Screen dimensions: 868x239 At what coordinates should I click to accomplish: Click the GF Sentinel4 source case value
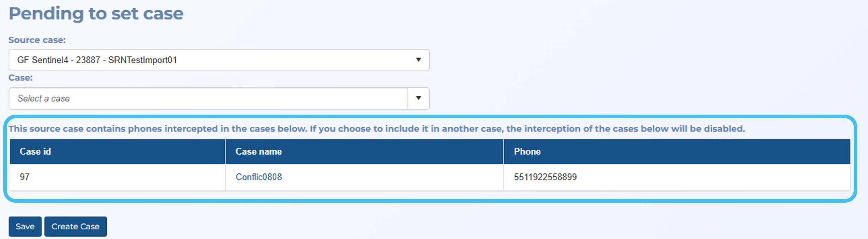coord(97,60)
